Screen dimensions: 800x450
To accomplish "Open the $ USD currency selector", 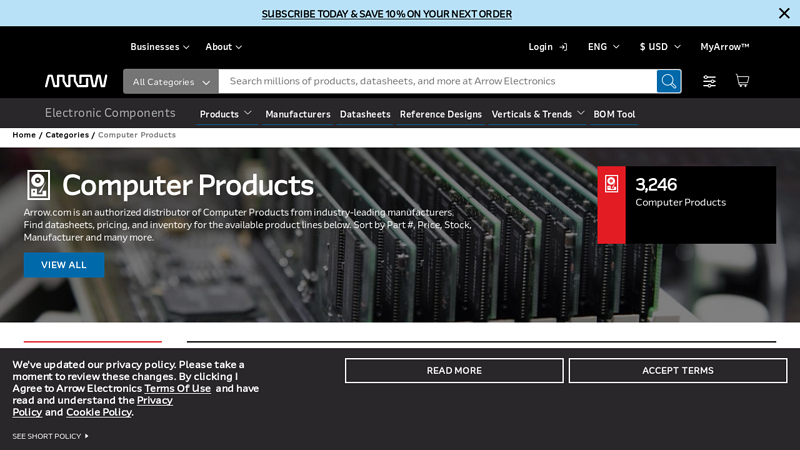I will pos(660,46).
